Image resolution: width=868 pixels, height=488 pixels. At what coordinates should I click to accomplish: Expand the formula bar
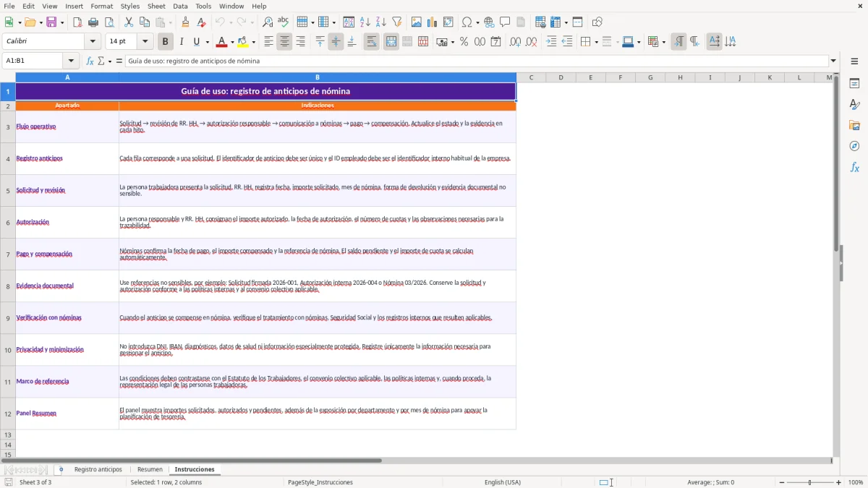click(x=833, y=61)
